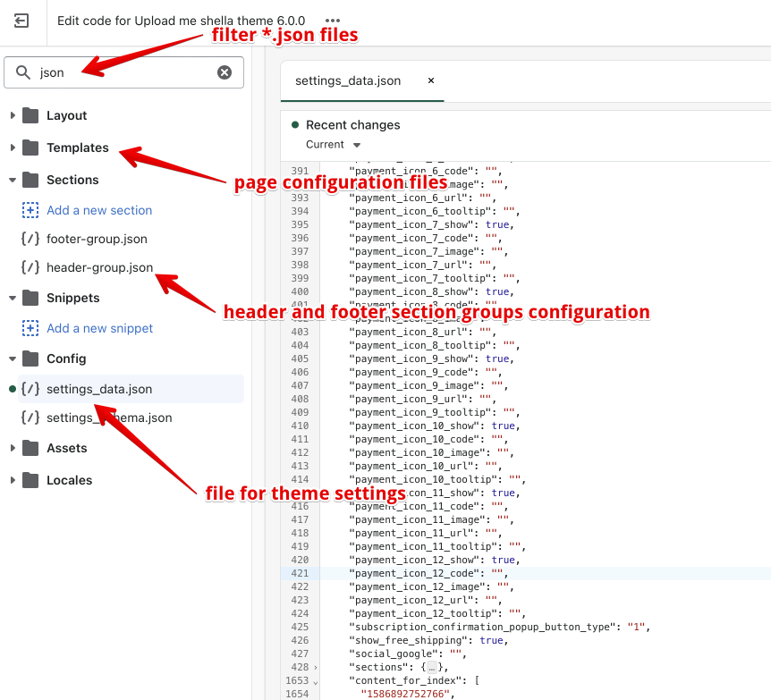This screenshot has height=700, width=771.
Task: Open the Current version dropdown
Action: coord(334,145)
